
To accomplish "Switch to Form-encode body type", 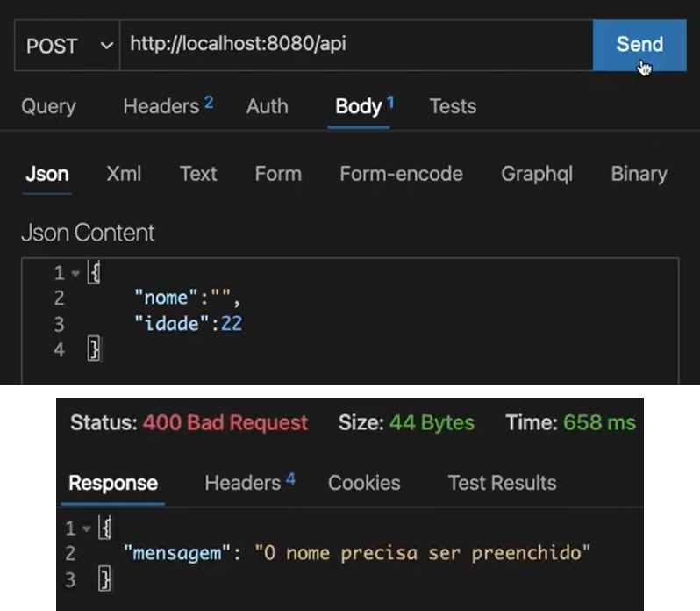I will (x=401, y=174).
